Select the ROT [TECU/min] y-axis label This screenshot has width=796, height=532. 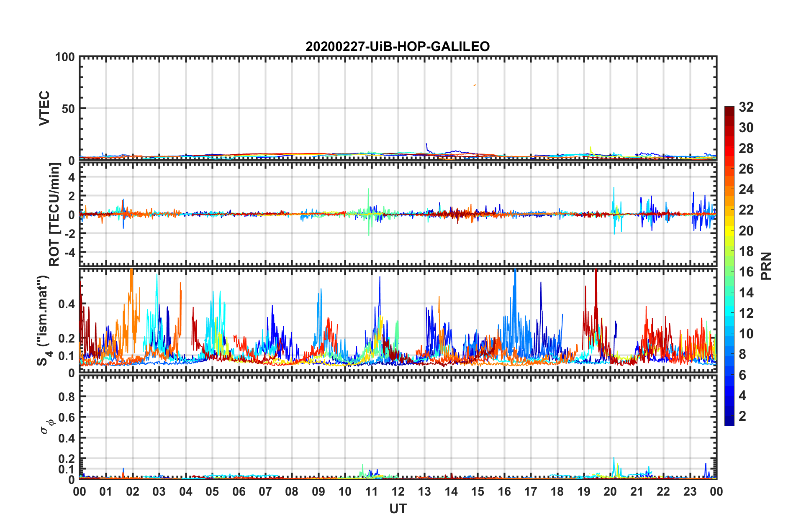(54, 215)
